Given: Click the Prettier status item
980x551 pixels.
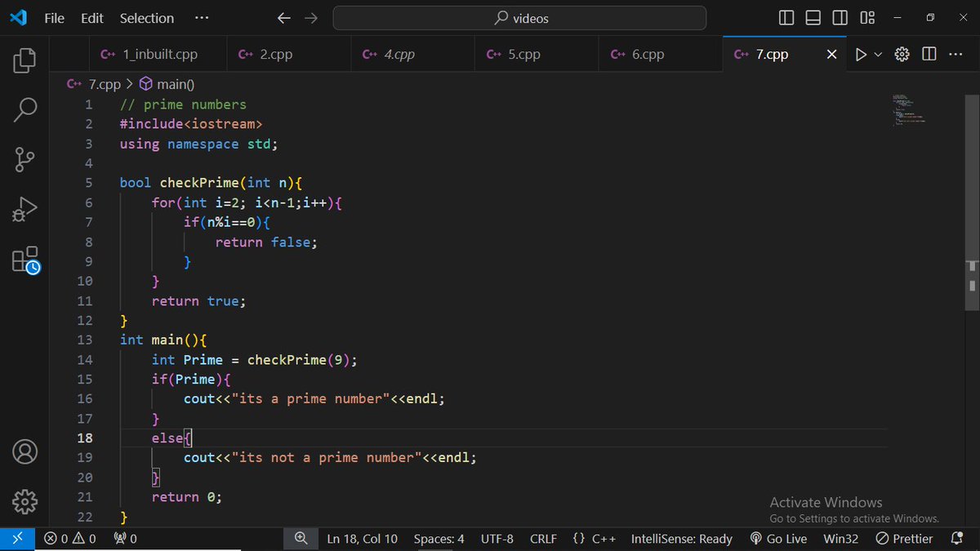Looking at the screenshot, I should (x=904, y=539).
